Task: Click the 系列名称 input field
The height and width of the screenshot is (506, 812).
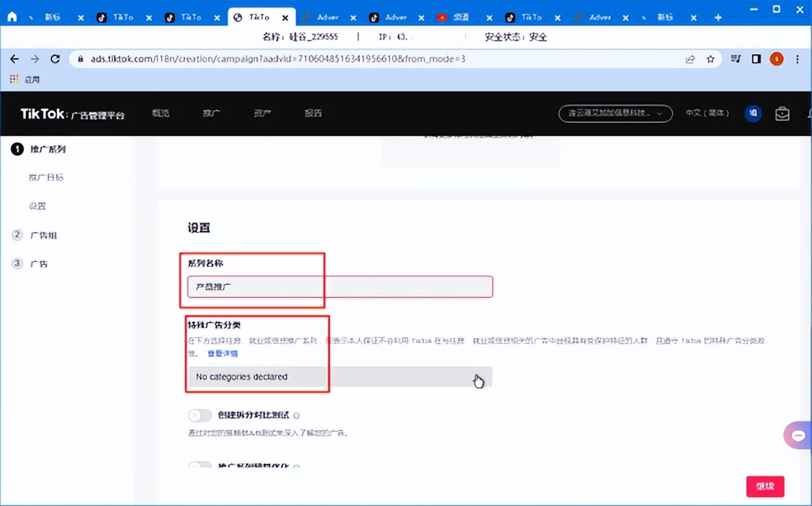Action: tap(340, 287)
